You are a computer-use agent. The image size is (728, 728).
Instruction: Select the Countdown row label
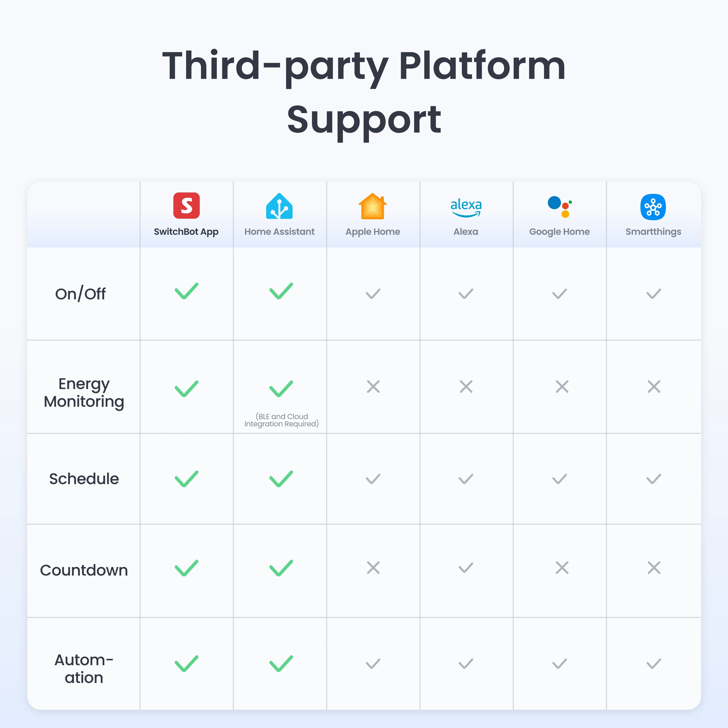click(x=84, y=570)
